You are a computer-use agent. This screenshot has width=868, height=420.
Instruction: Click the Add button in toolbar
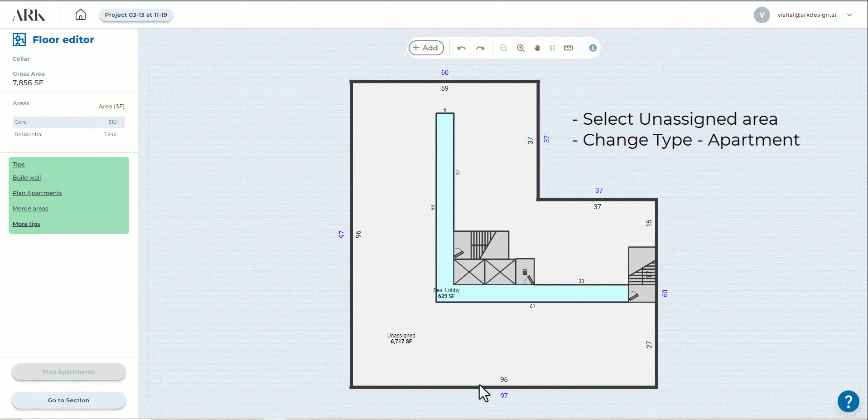[x=426, y=48]
